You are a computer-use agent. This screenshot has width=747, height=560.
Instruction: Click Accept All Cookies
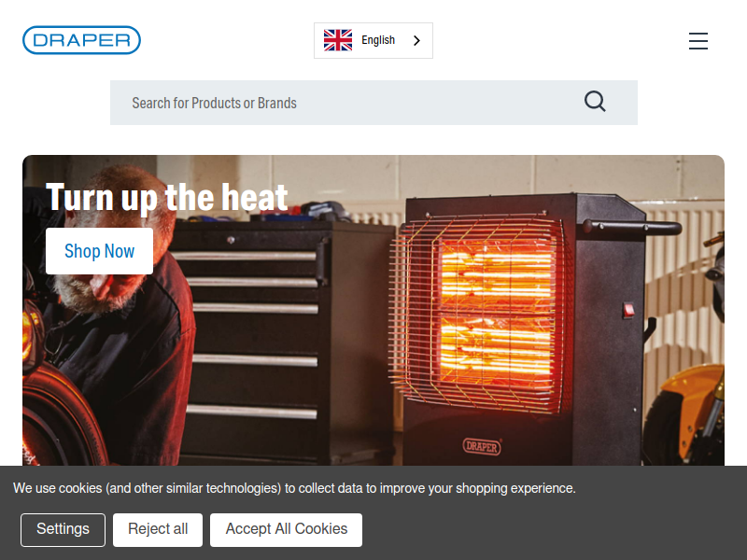[x=287, y=529]
